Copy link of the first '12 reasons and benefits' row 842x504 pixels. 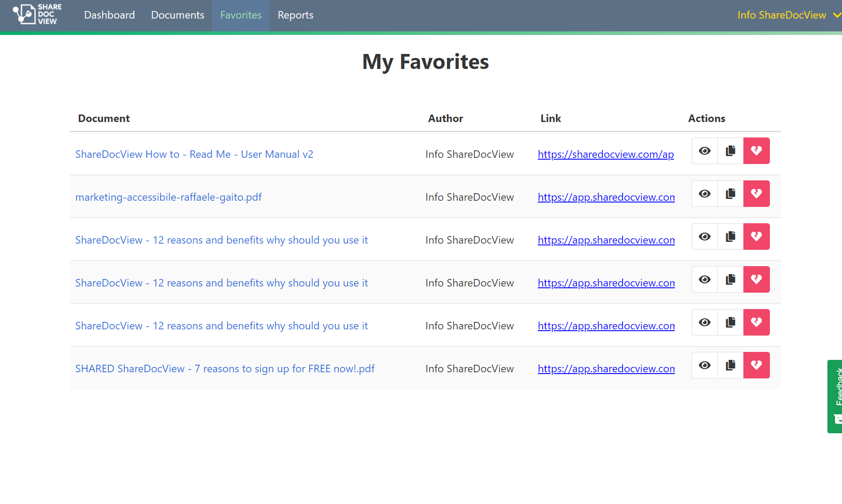(730, 236)
